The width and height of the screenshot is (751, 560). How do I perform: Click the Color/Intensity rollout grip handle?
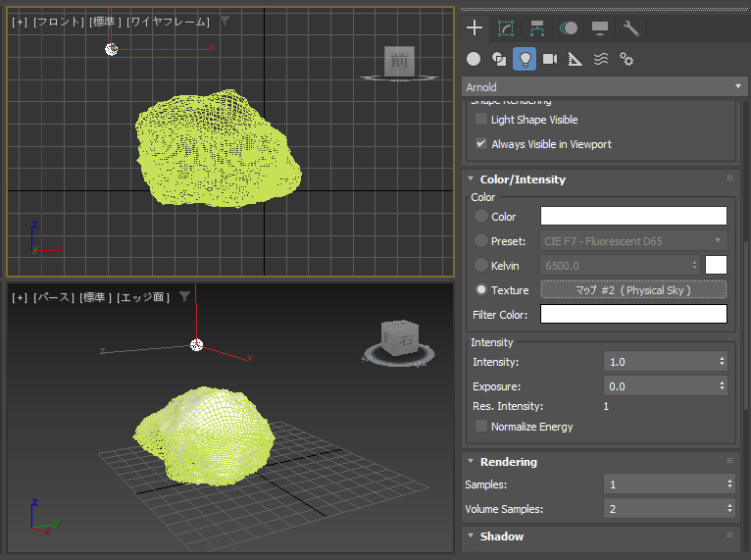pos(729,178)
